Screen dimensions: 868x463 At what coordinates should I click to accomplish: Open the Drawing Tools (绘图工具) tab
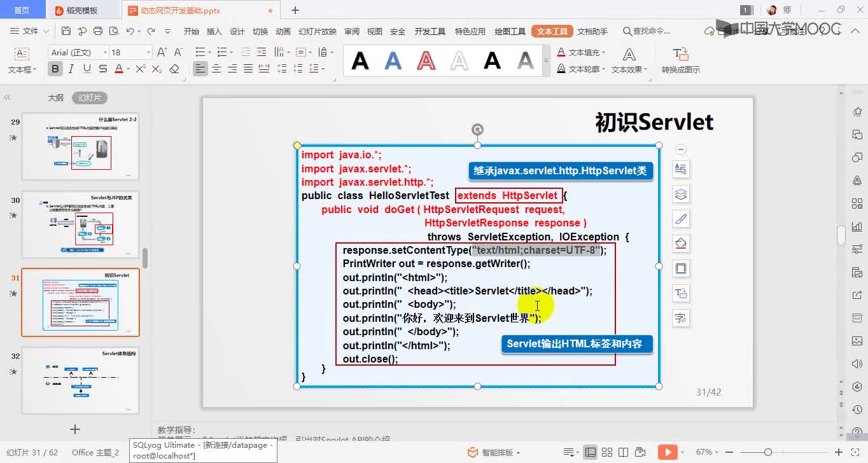pyautogui.click(x=510, y=31)
